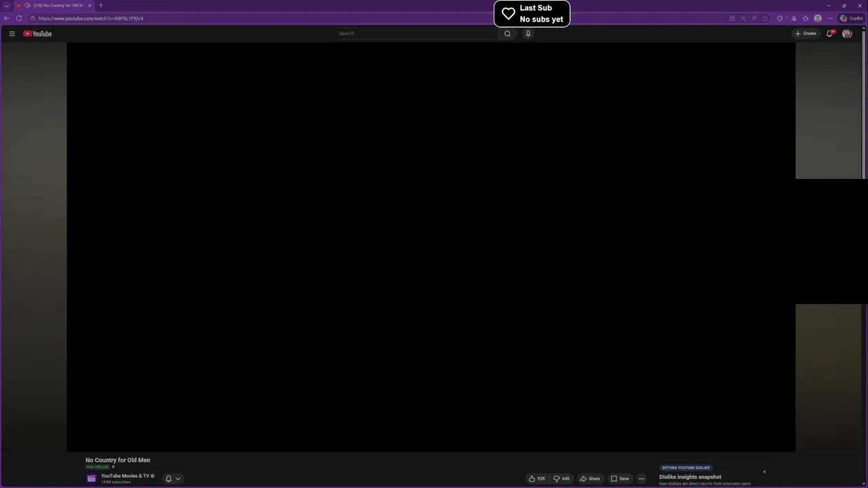This screenshot has height=488, width=868.
Task: Close the No Country for Old Men tab
Action: [90, 5]
